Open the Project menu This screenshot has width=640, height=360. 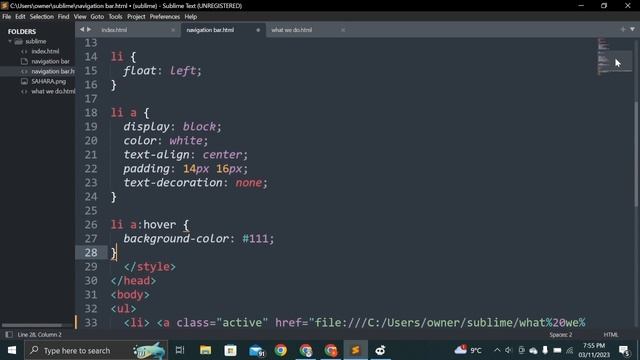tap(136, 17)
